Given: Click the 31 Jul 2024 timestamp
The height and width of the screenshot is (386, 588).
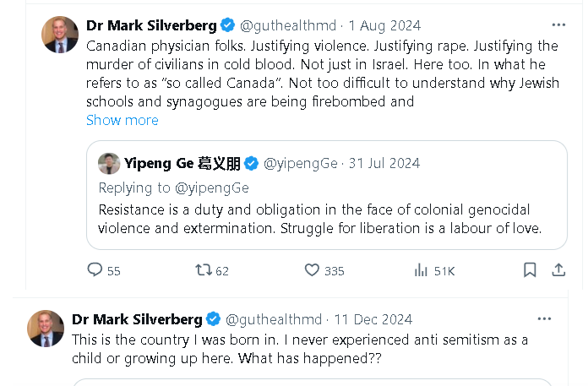Looking at the screenshot, I should tap(384, 163).
